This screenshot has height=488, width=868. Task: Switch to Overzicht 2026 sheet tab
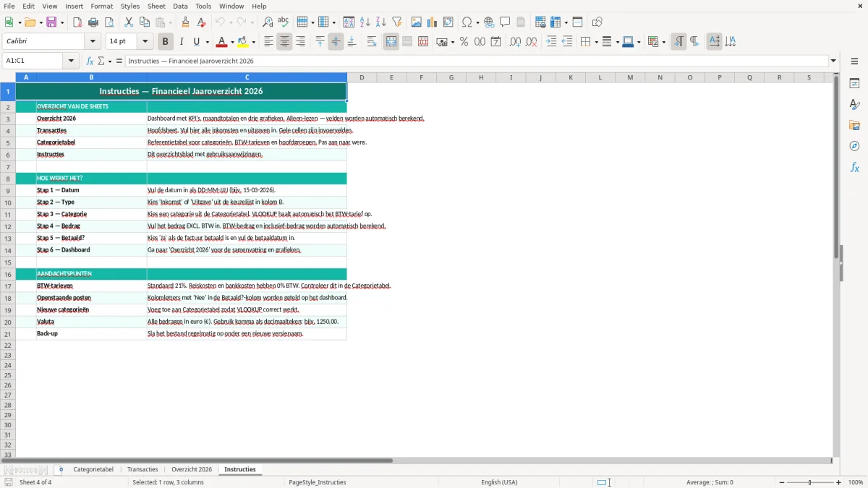point(192,469)
